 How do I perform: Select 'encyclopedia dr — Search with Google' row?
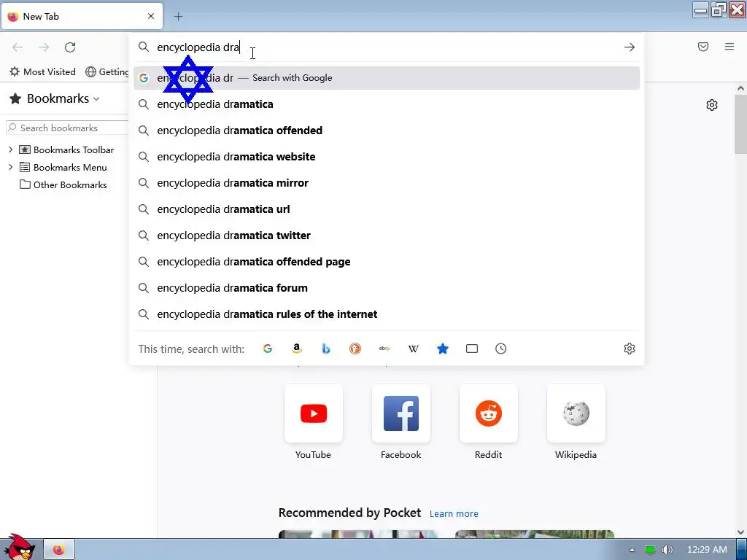387,78
